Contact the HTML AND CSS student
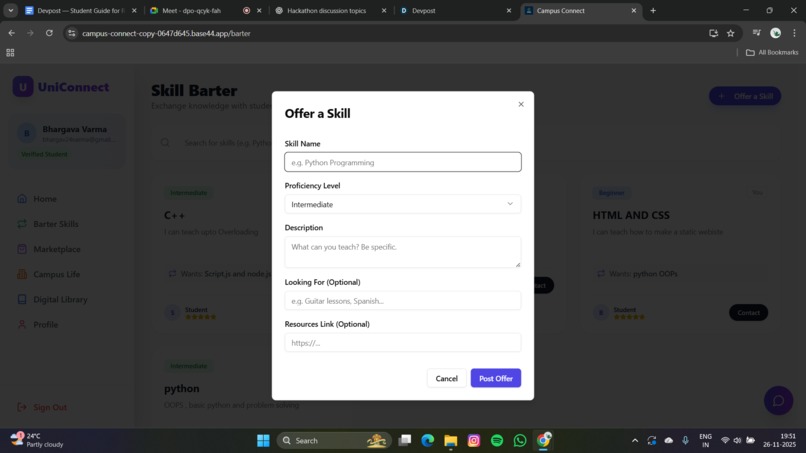 (x=748, y=313)
